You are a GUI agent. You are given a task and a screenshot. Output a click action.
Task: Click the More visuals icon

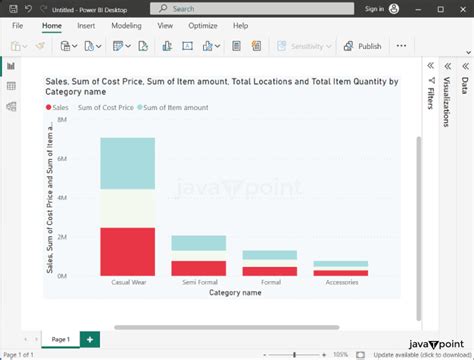tap(207, 46)
